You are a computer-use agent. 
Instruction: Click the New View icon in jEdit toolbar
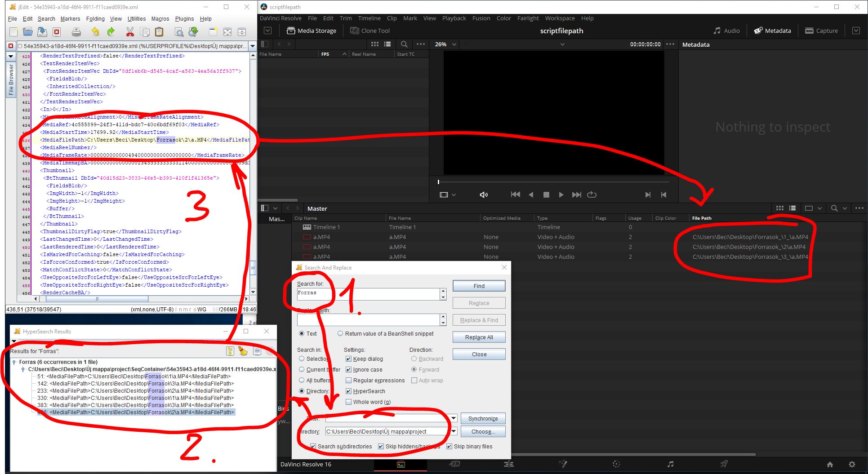tap(213, 32)
